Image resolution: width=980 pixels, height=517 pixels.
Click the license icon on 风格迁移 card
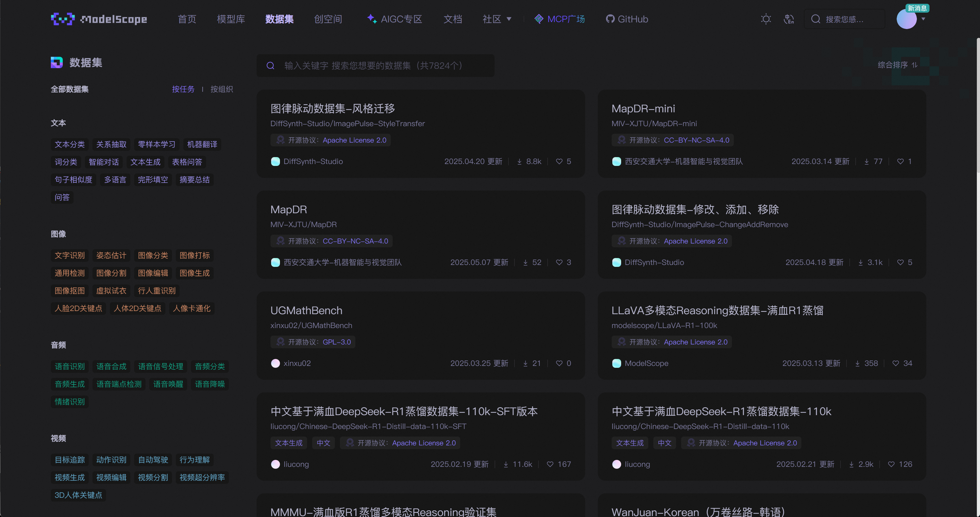pyautogui.click(x=280, y=140)
